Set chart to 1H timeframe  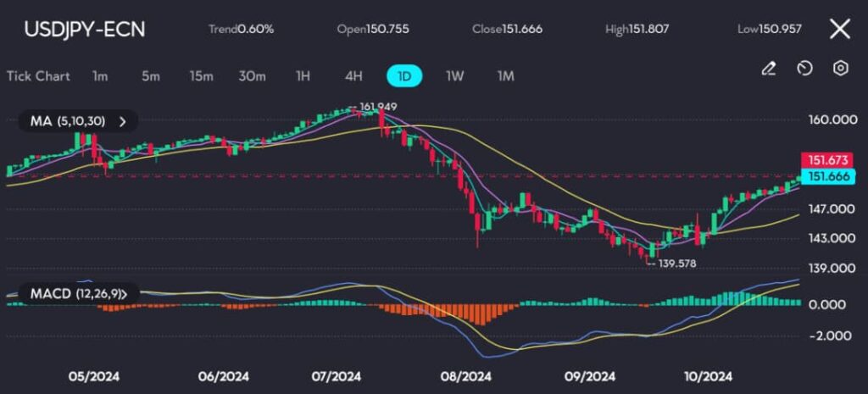click(303, 76)
